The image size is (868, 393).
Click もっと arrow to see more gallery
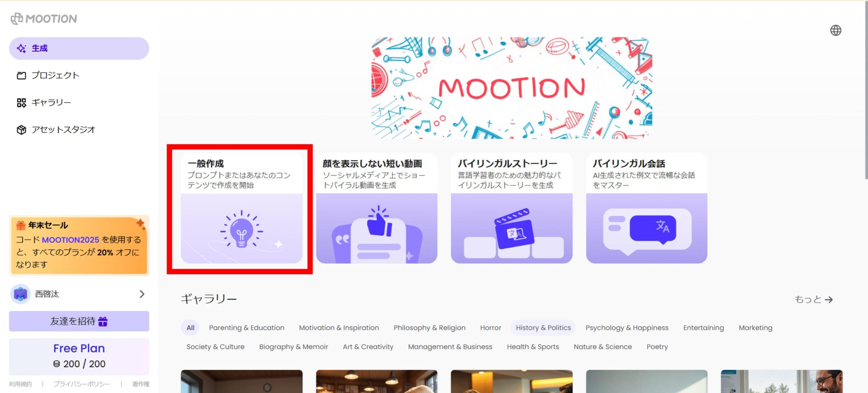click(813, 299)
